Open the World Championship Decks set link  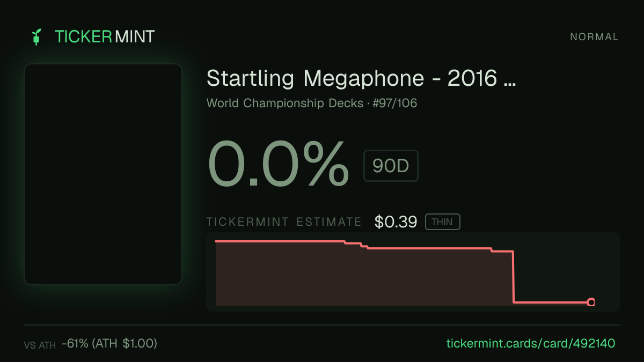click(x=285, y=103)
